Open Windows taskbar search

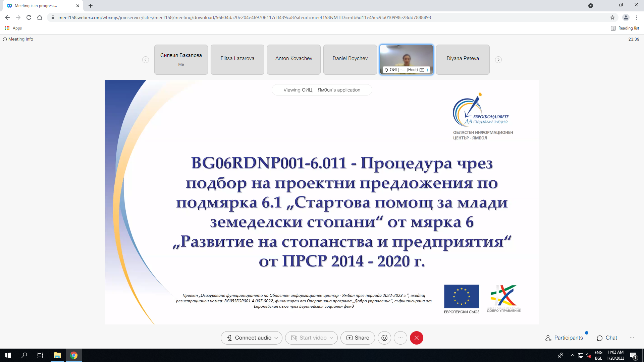click(x=24, y=355)
